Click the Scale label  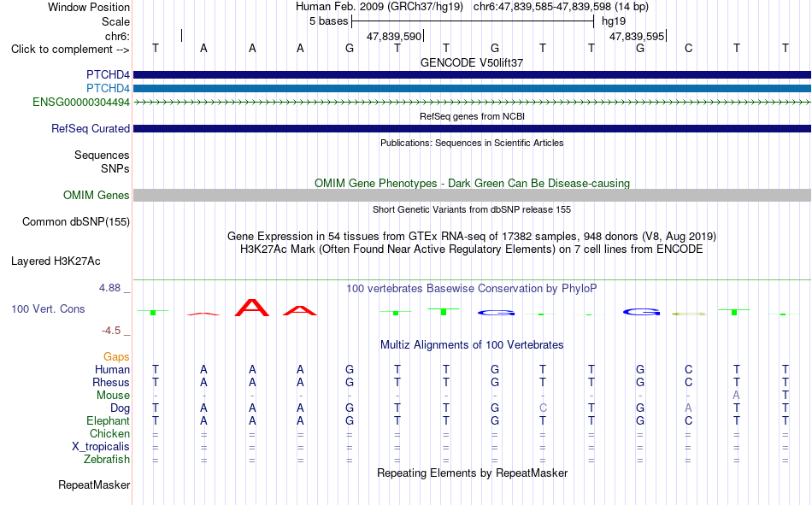(115, 21)
